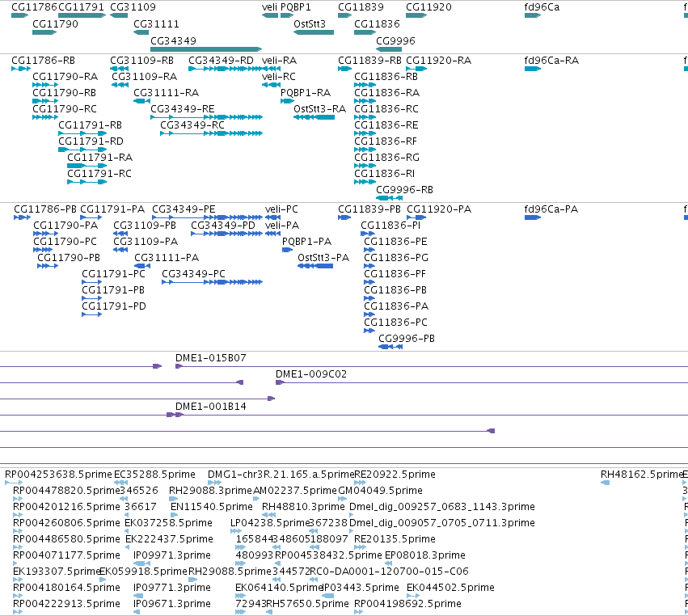Click the PQBP1 gene label
The height and width of the screenshot is (616, 688).
296,7
